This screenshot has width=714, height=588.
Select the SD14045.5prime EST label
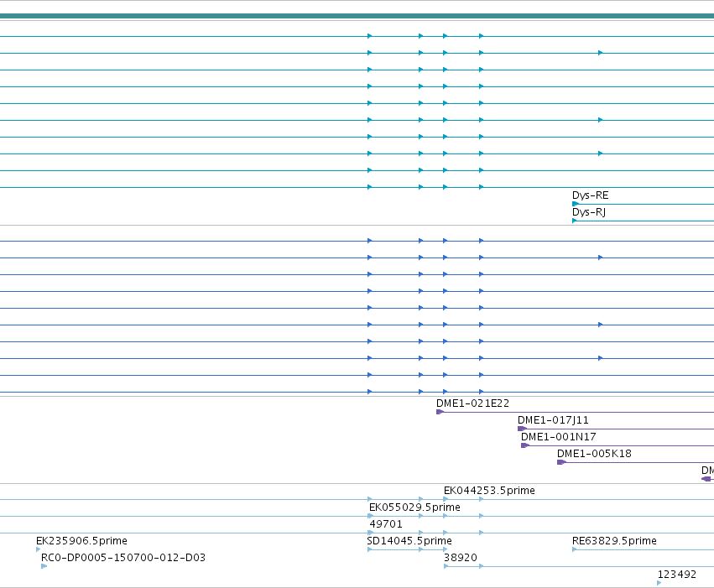point(409,541)
